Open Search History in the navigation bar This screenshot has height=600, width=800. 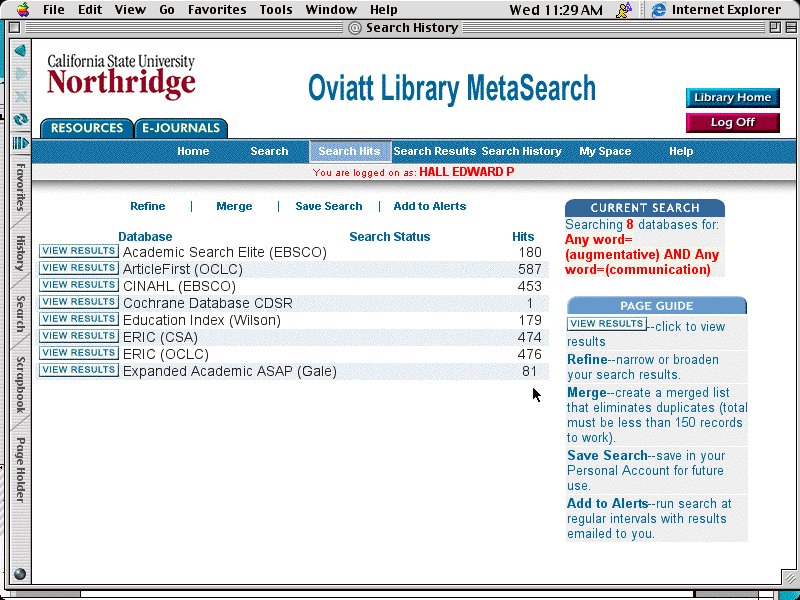pyautogui.click(x=521, y=151)
